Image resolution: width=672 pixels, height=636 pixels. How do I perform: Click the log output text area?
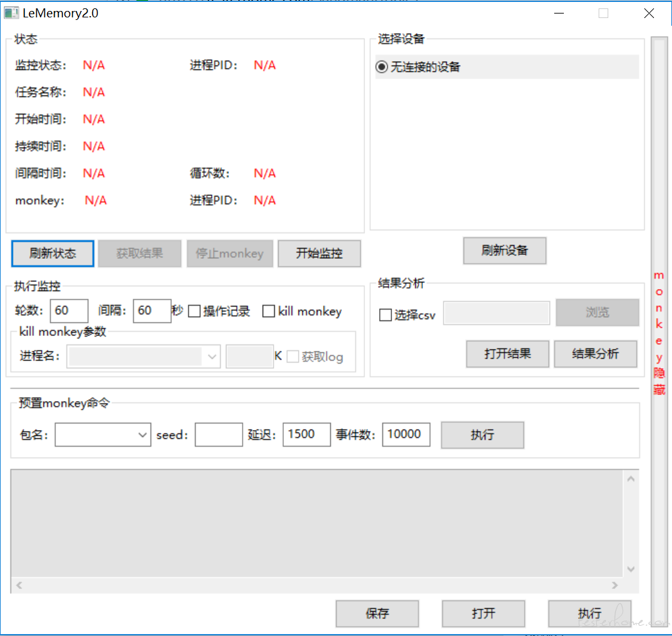[x=317, y=523]
